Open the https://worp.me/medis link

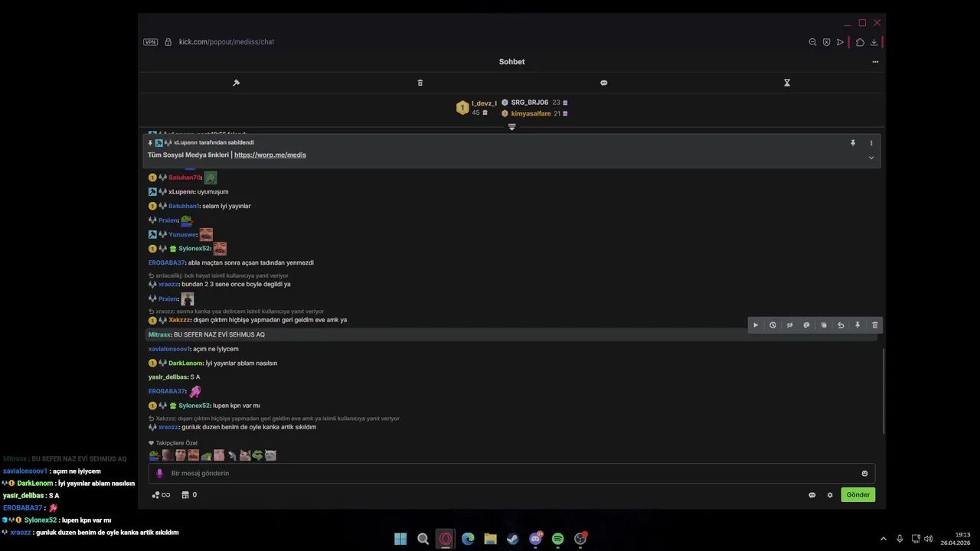pyautogui.click(x=270, y=155)
